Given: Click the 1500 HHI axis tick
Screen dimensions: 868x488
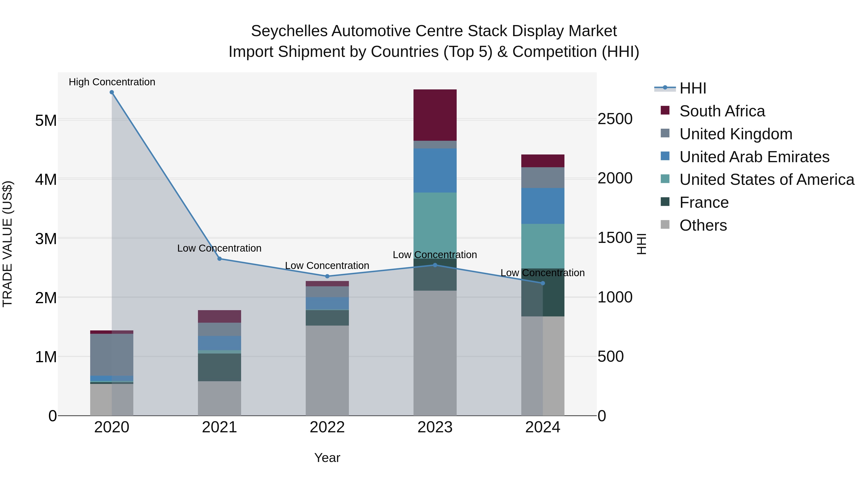Looking at the screenshot, I should (615, 238).
